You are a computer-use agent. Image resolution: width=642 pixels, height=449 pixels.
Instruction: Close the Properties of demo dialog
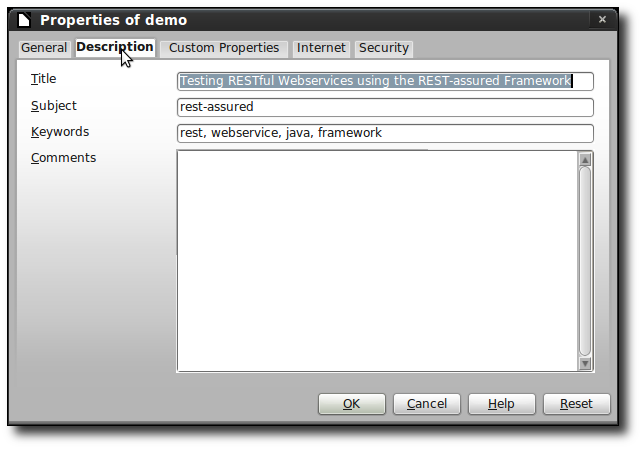[602, 19]
